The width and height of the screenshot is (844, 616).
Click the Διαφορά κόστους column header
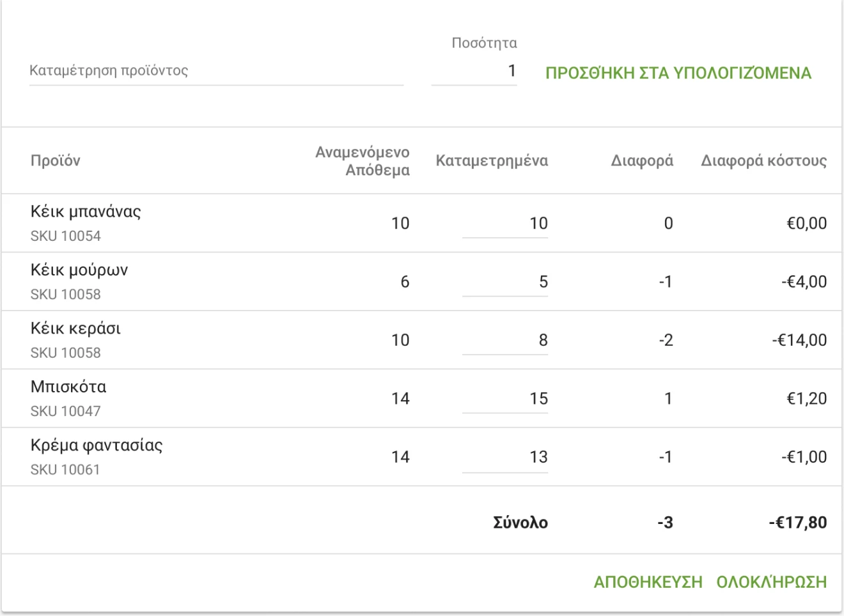(x=763, y=161)
